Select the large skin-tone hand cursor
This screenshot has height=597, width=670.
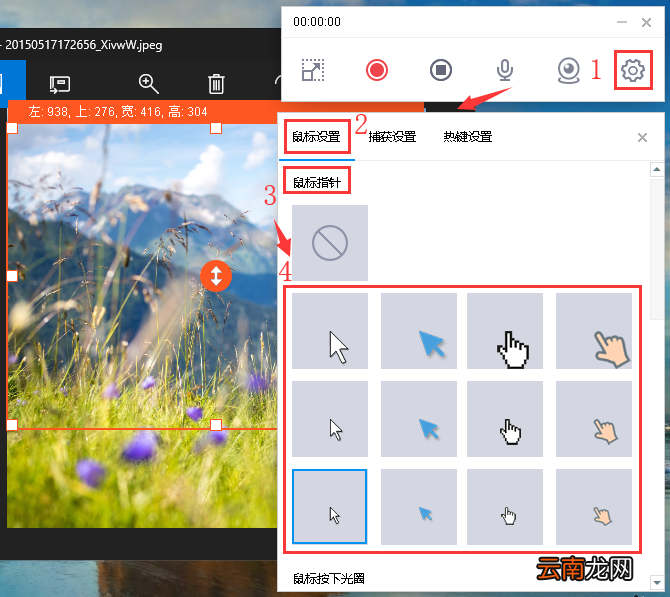pyautogui.click(x=594, y=331)
